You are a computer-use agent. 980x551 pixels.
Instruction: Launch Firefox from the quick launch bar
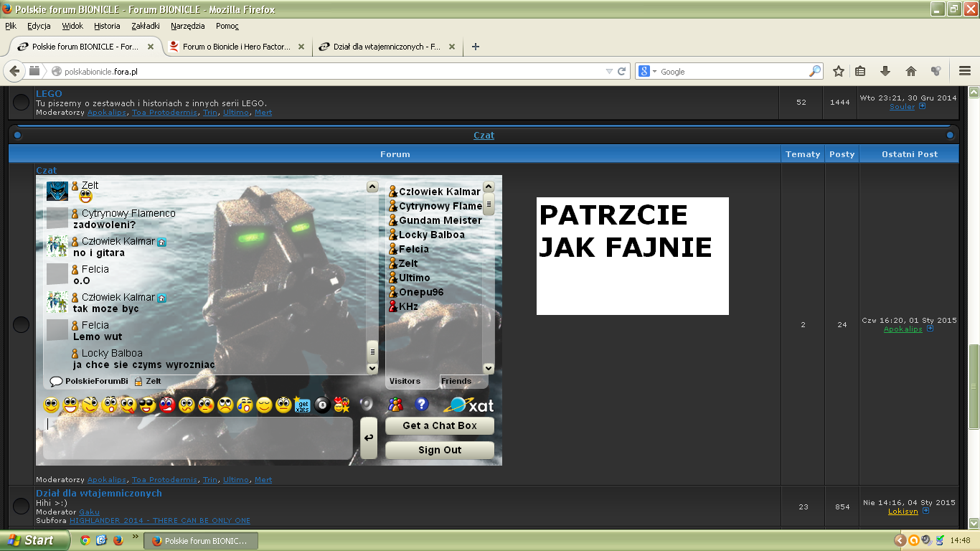[118, 540]
